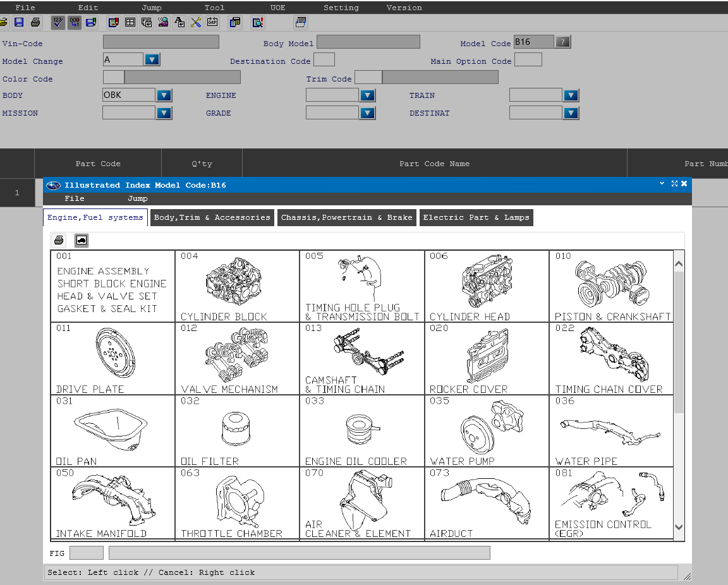Click the wrench and screwdriver tools icon
The height and width of the screenshot is (585, 728).
(x=196, y=23)
